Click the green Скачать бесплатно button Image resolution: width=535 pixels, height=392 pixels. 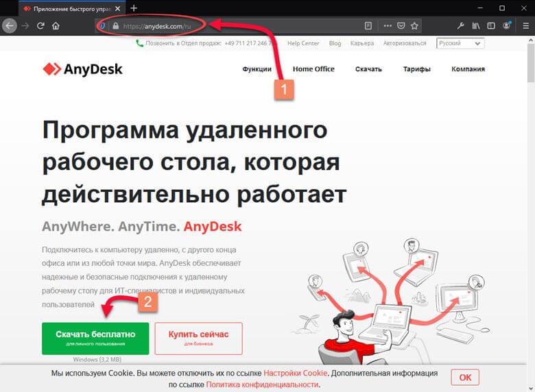(x=95, y=339)
